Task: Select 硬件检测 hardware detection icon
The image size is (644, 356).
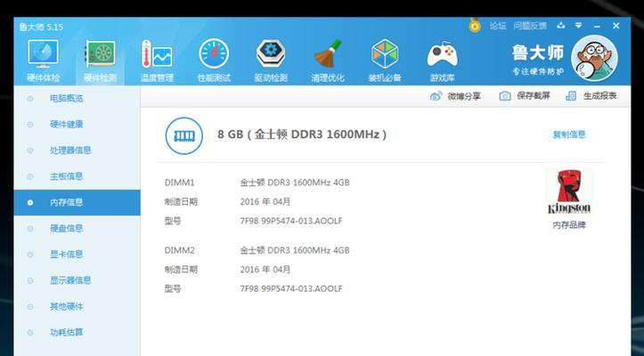Action: coord(101,61)
